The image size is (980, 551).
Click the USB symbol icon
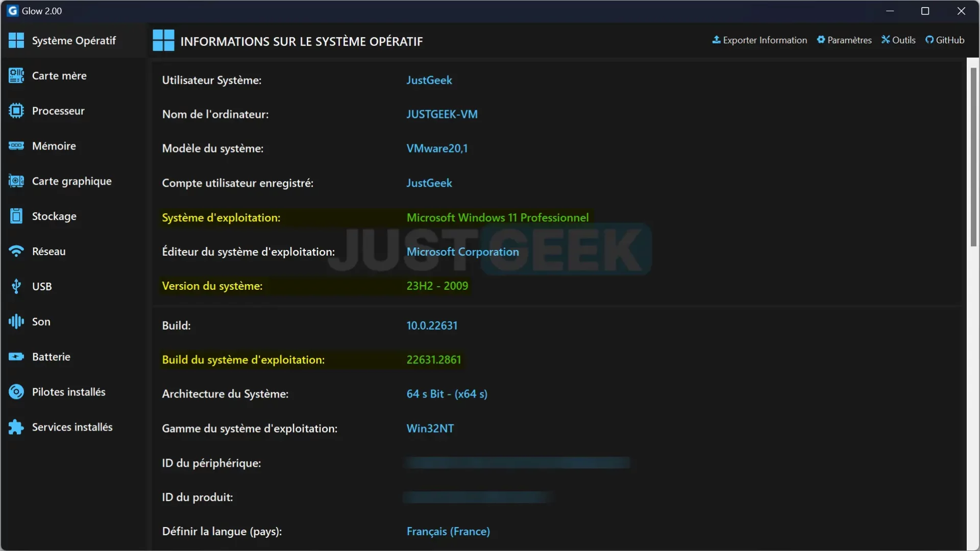[16, 287]
